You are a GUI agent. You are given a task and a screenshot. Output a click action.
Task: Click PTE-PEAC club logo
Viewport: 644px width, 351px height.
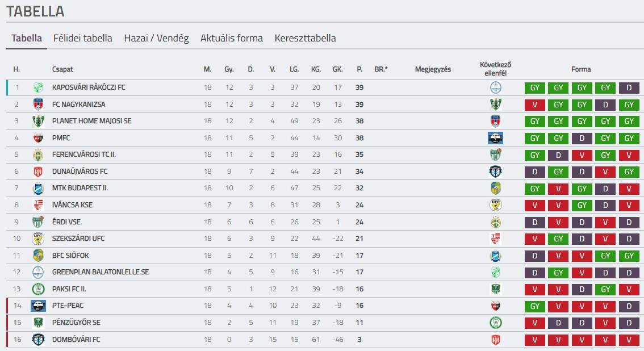click(38, 306)
